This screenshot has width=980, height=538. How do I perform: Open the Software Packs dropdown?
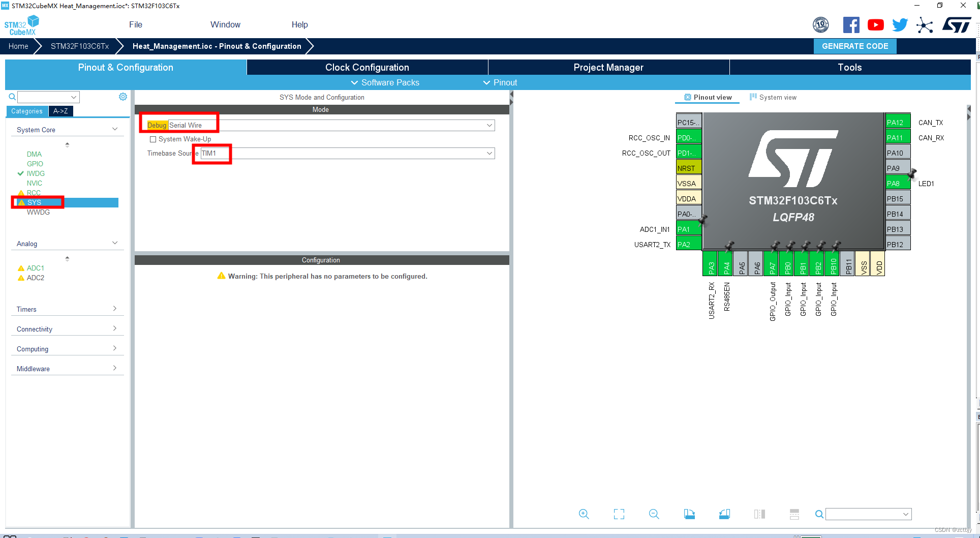point(385,82)
